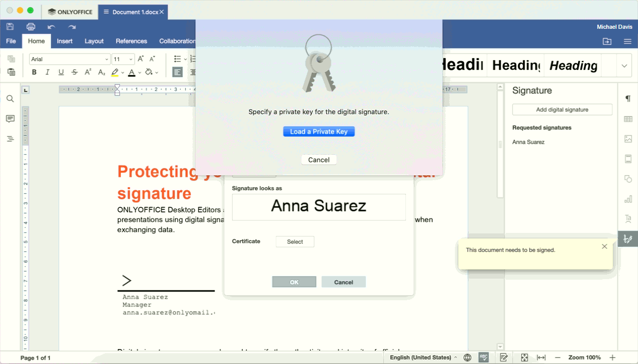Switch to the Insert tab

click(64, 41)
